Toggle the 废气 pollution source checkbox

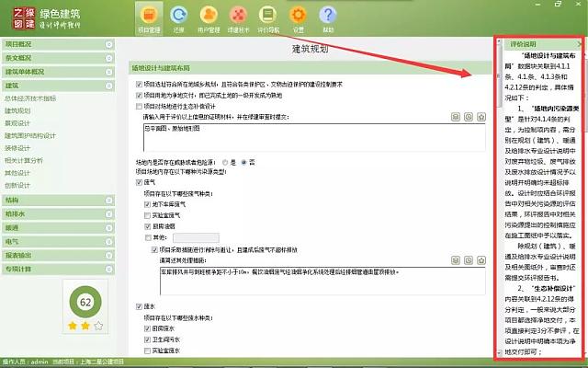[139, 182]
